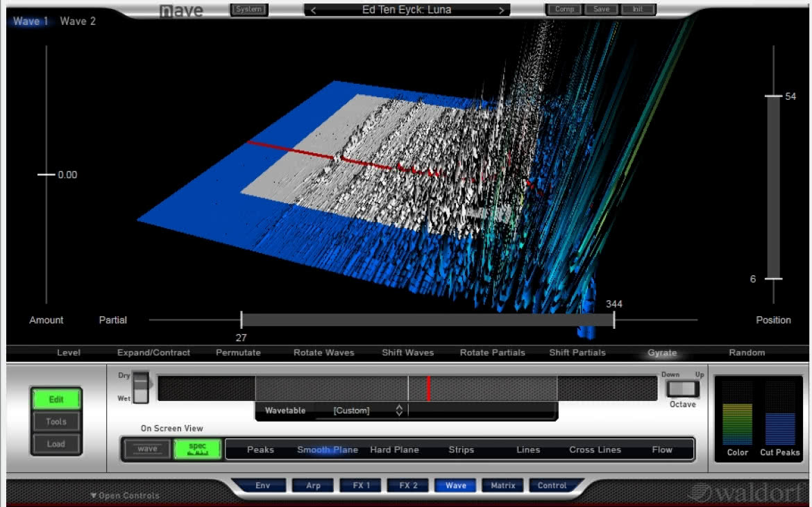812x507 pixels.
Task: Click the Save button
Action: (601, 9)
